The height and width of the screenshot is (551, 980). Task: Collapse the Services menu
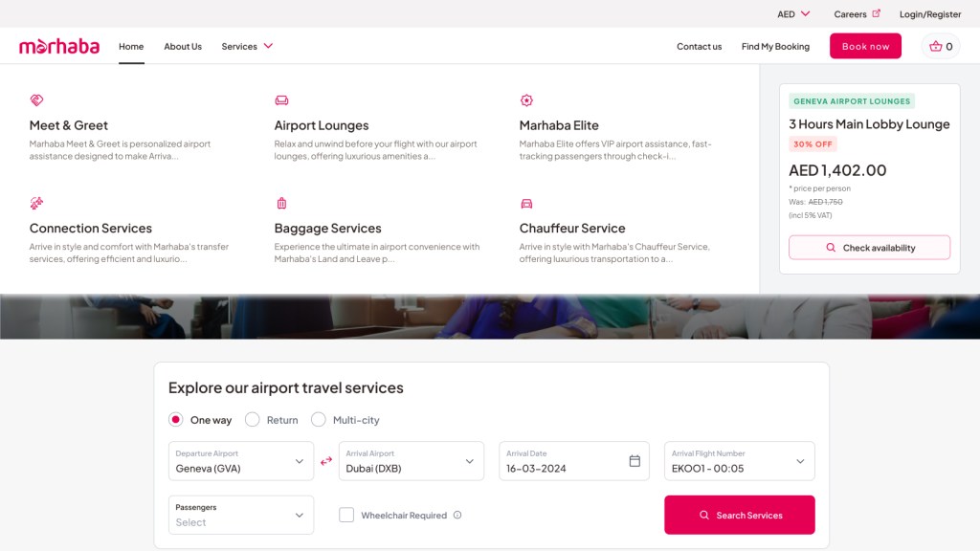247,46
